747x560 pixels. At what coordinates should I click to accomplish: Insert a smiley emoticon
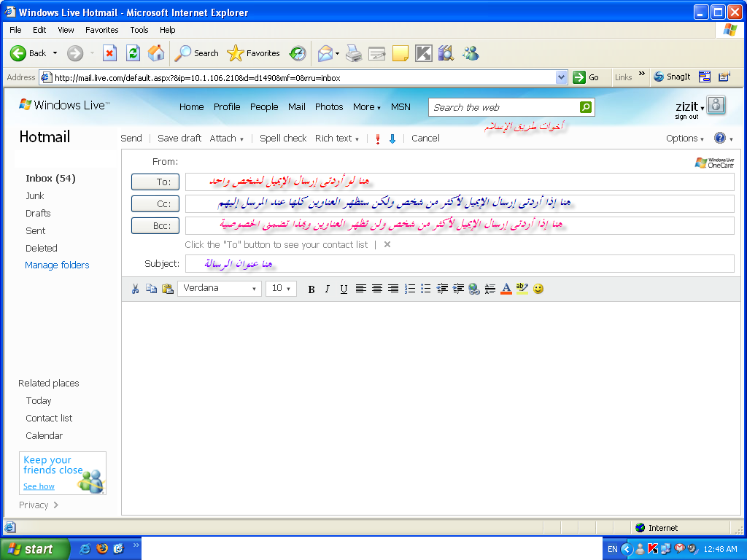tap(538, 289)
